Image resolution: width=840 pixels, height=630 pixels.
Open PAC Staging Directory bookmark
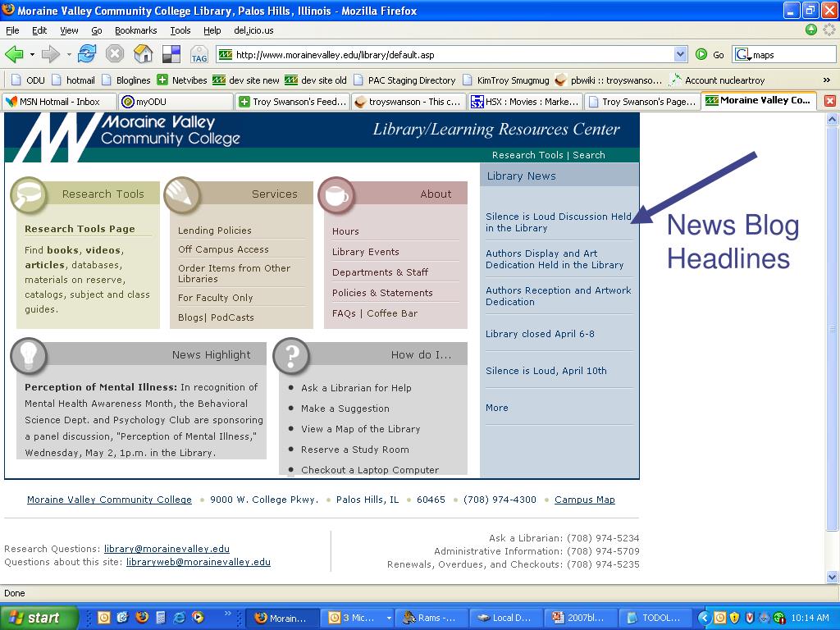[404, 80]
